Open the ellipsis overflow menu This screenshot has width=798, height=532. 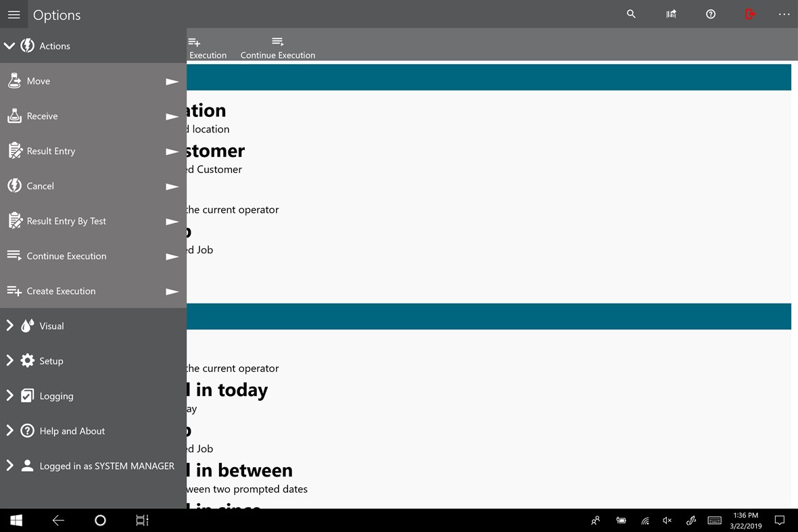click(x=784, y=14)
